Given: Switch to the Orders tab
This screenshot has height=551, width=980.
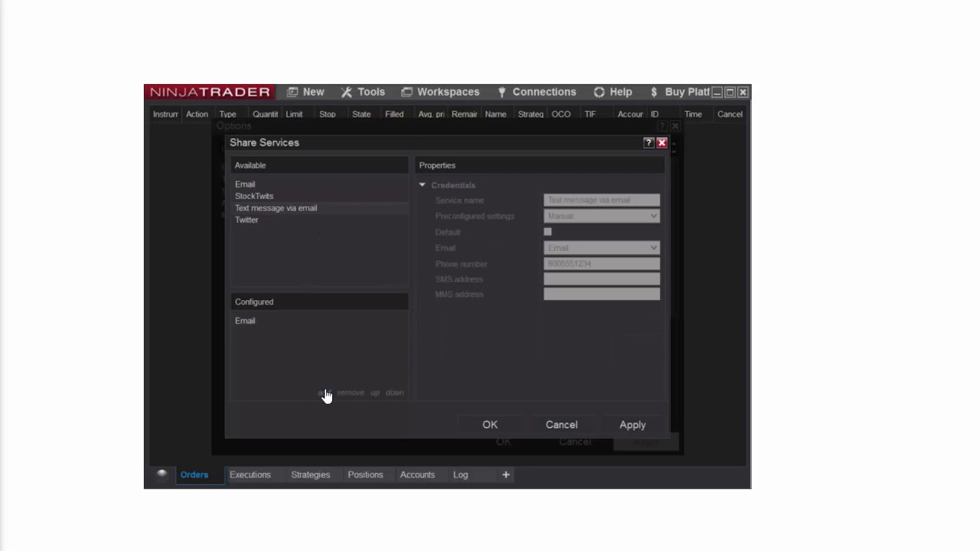Looking at the screenshot, I should [x=194, y=474].
